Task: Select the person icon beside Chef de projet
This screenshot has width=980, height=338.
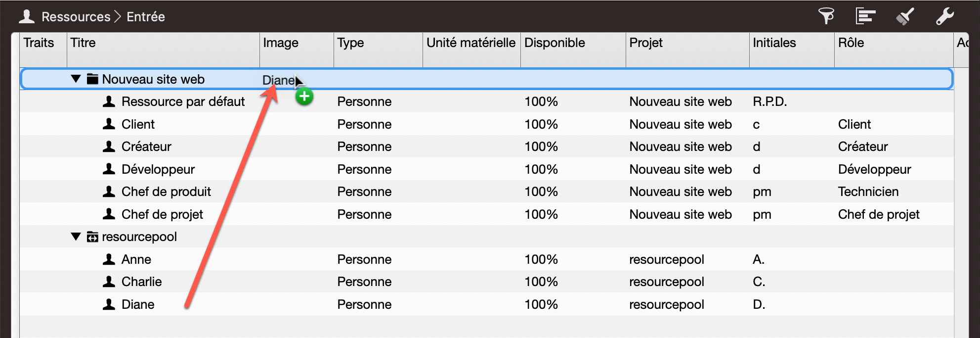Action: 109,214
